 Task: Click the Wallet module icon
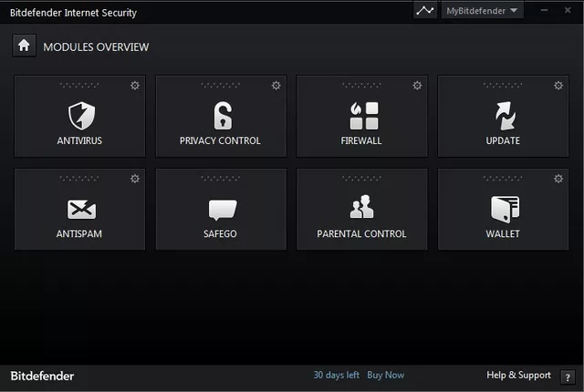(x=504, y=209)
